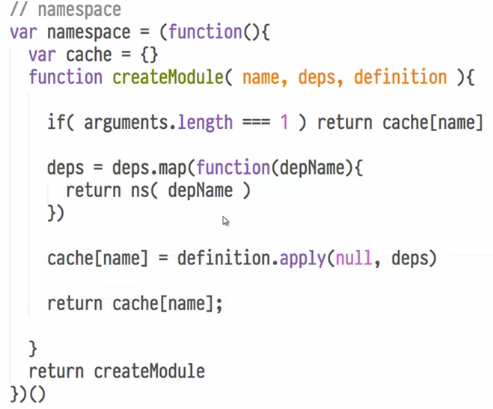Click 'deps.map' in the assignment line
This screenshot has width=493, height=409.
[x=149, y=168]
